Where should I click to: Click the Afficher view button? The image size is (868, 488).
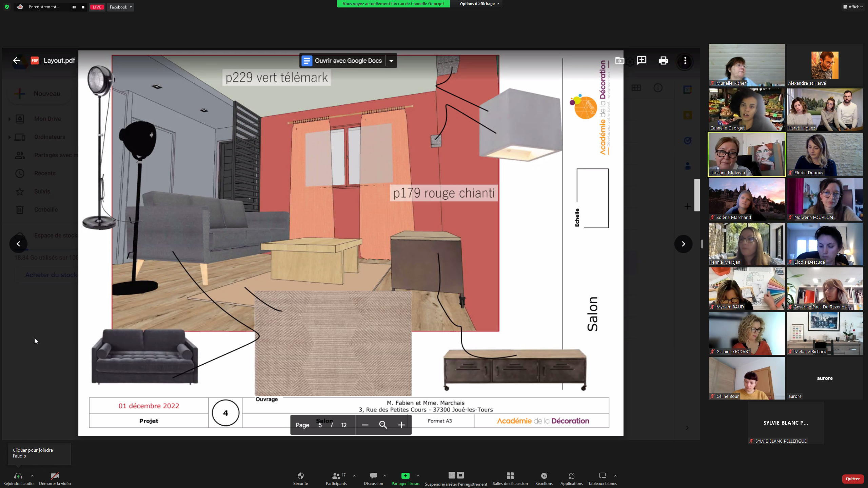(853, 6)
